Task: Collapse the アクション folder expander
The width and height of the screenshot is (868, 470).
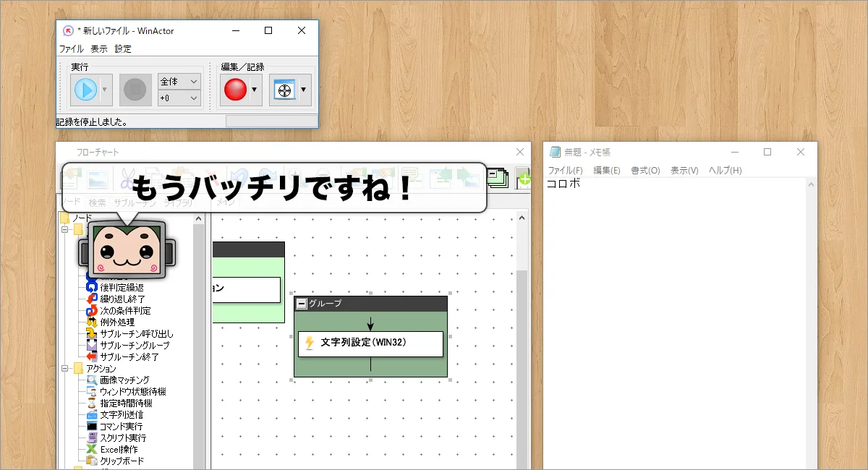Action: click(65, 368)
